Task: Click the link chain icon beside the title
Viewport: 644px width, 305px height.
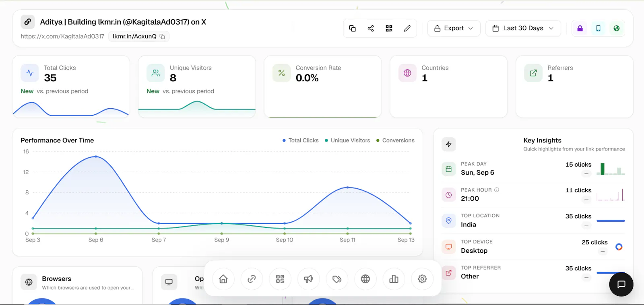Action: tap(27, 22)
